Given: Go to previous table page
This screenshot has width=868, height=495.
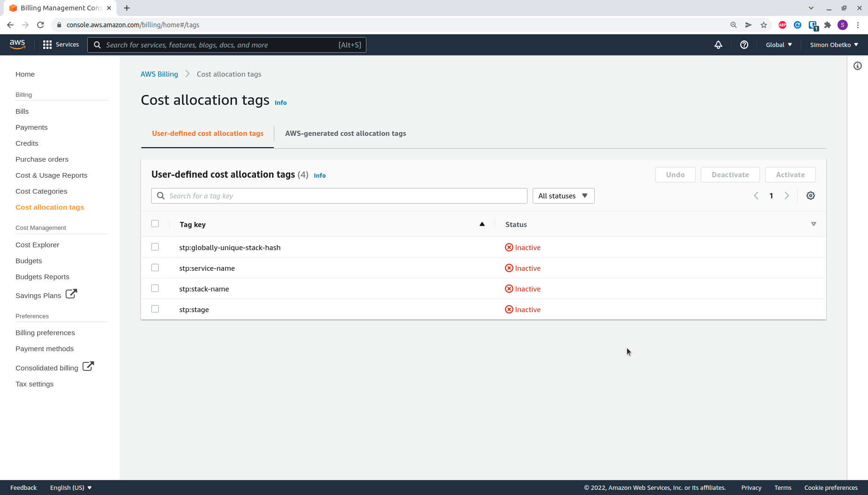Looking at the screenshot, I should point(756,196).
